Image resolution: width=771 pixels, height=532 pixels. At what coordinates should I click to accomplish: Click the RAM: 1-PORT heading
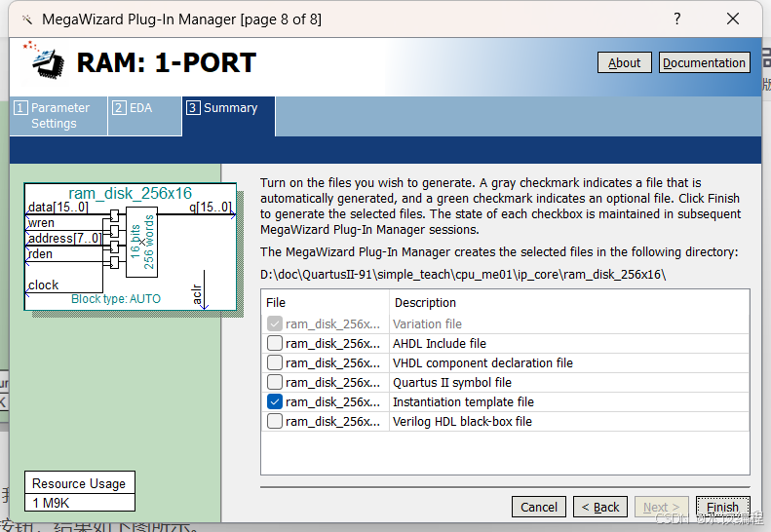click(x=167, y=63)
